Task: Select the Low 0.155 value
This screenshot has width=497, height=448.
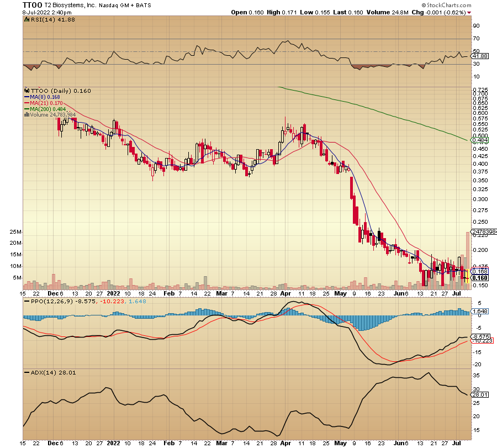Action: [315, 12]
